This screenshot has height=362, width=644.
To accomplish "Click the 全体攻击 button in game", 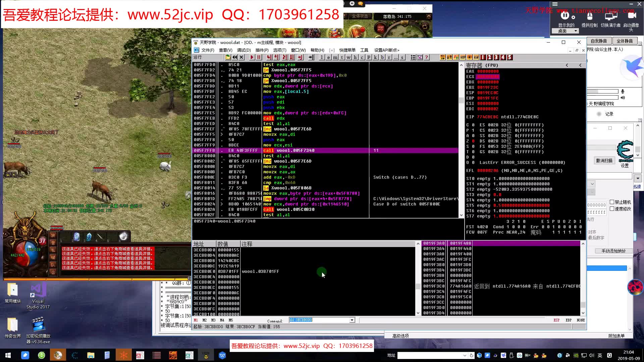I will coord(360,16).
